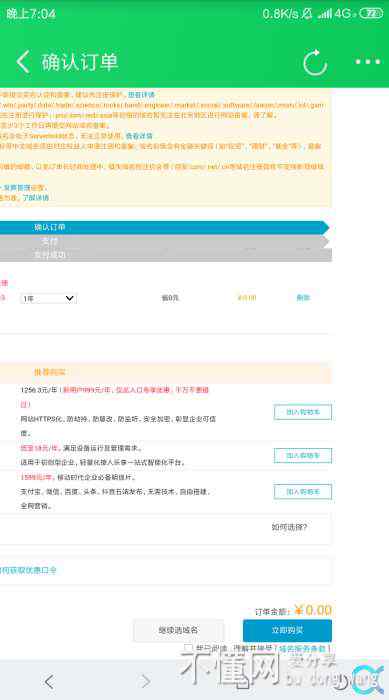Image resolution: width=389 pixels, height=700 pixels.
Task: Add the 移动时代企业 item to the cart
Action: coord(303,492)
